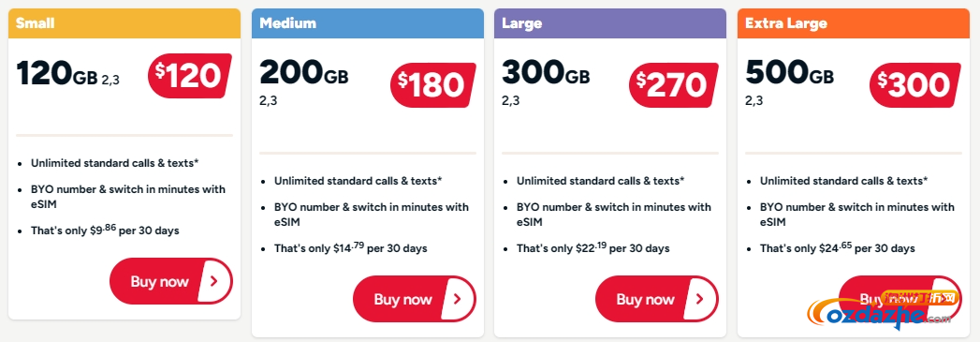Buy the Small 120GB plan
The height and width of the screenshot is (342, 980).
pyautogui.click(x=171, y=281)
